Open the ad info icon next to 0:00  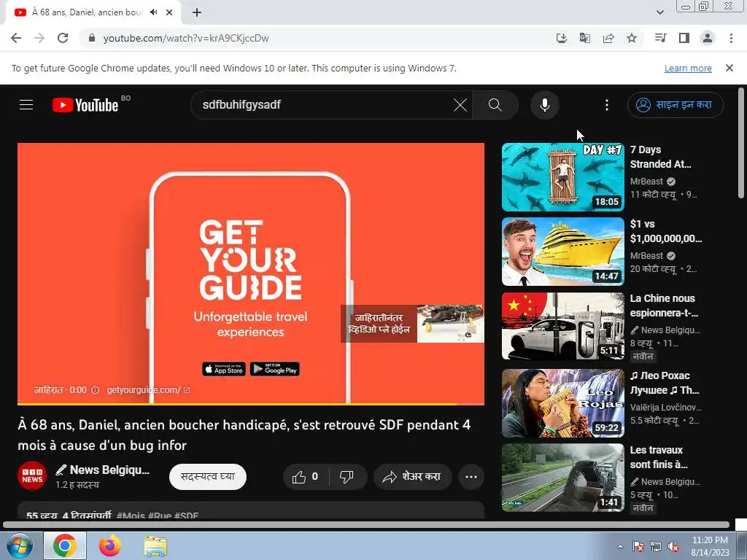(96, 390)
